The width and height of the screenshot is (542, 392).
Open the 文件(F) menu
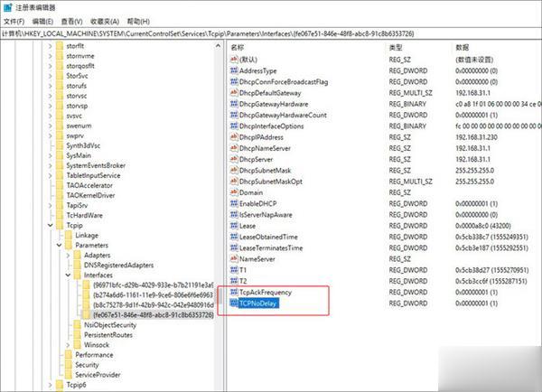14,22
